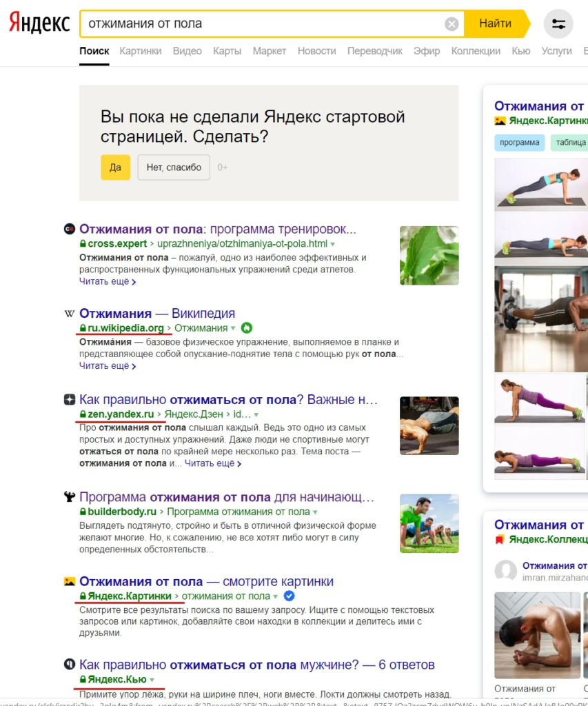Expand dropdown arrow next to ru.wikipedia.org Отжимания

click(x=233, y=328)
